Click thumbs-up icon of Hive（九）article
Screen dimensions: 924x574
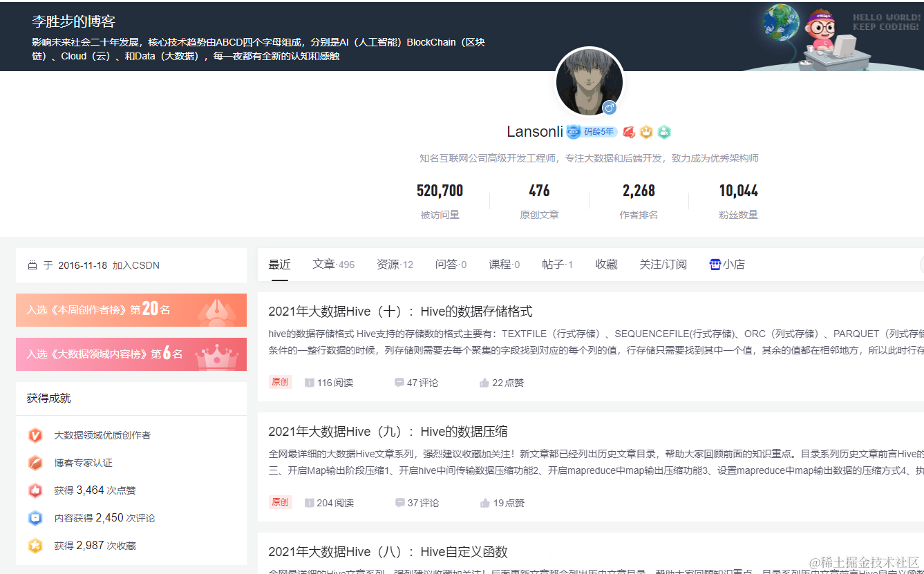tap(484, 503)
